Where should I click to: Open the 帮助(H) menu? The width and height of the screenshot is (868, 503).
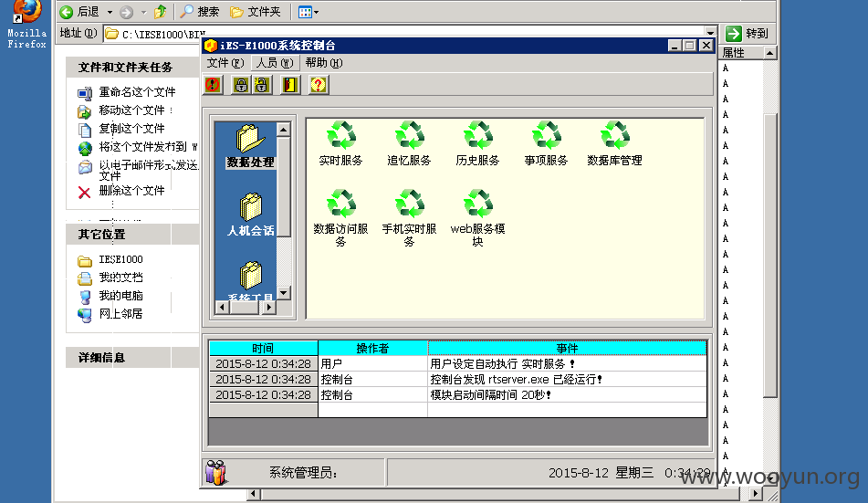pyautogui.click(x=324, y=63)
